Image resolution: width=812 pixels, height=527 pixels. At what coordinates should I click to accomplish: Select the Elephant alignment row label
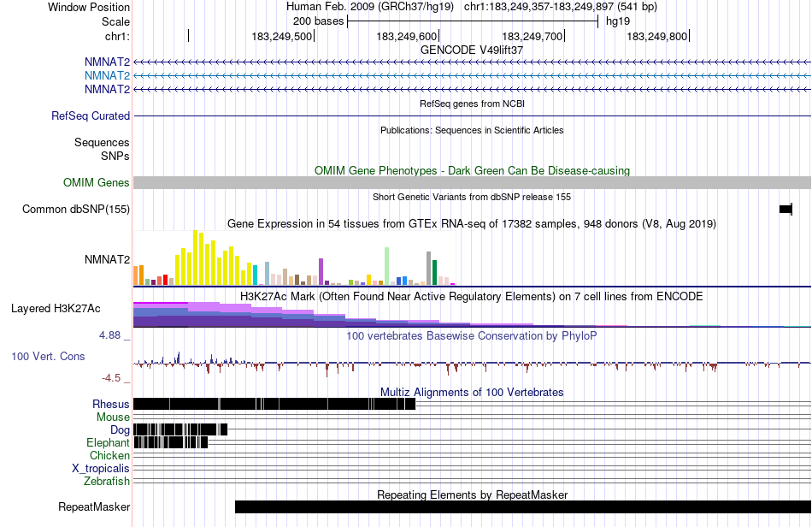coord(108,443)
